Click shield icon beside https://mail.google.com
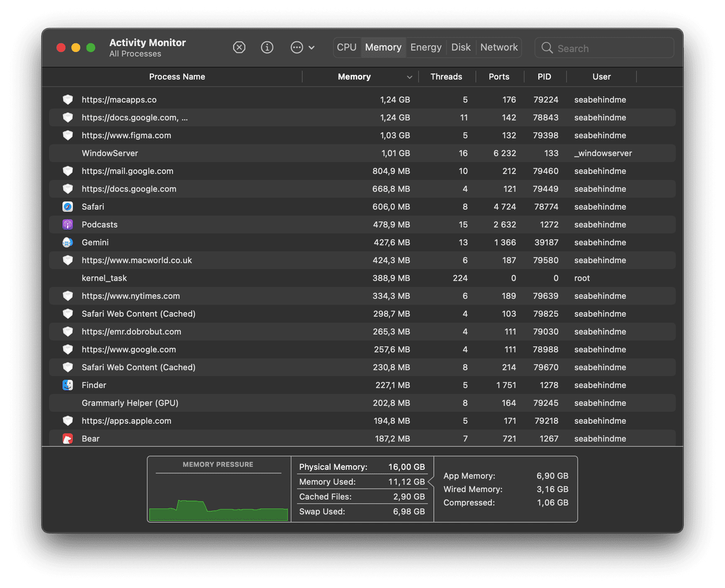725x588 pixels. pyautogui.click(x=68, y=171)
